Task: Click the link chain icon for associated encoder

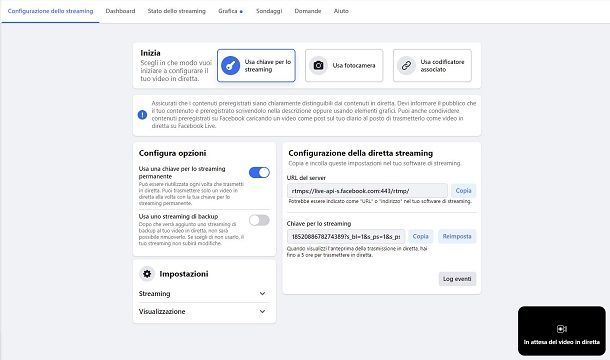Action: [x=406, y=65]
